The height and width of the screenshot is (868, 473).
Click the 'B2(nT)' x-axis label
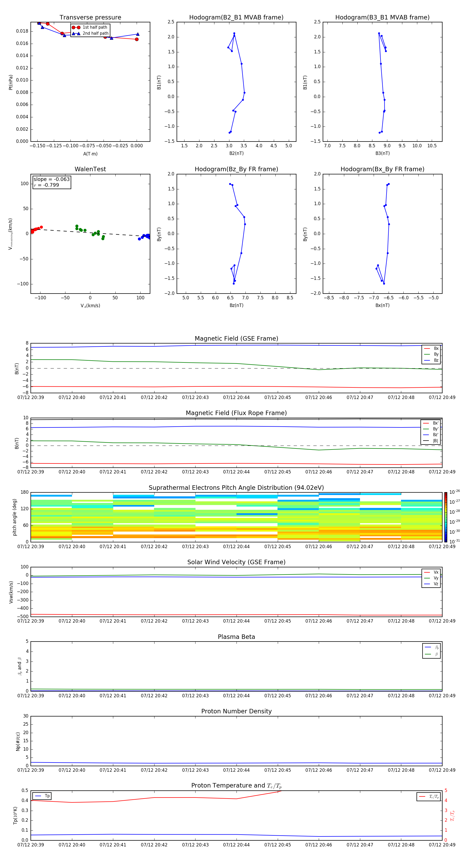tap(236, 153)
